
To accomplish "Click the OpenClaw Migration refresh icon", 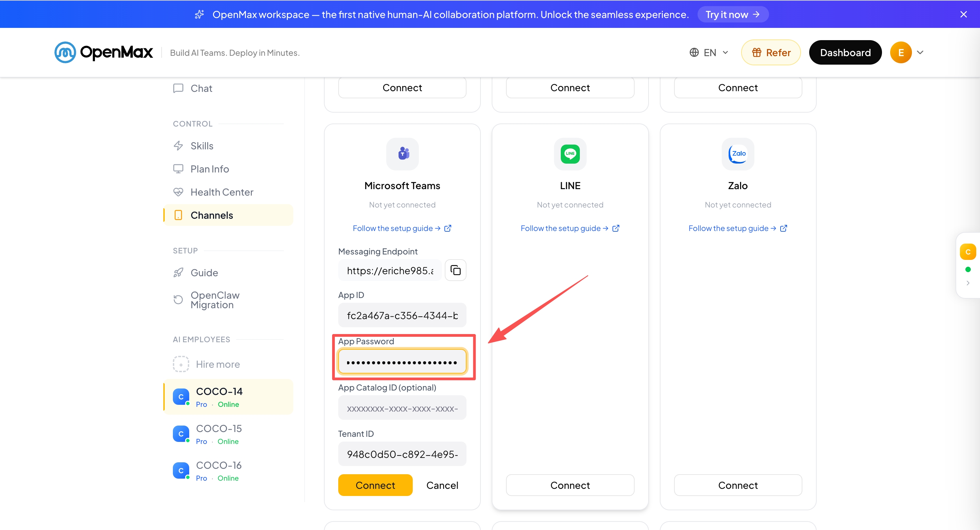I will (178, 300).
